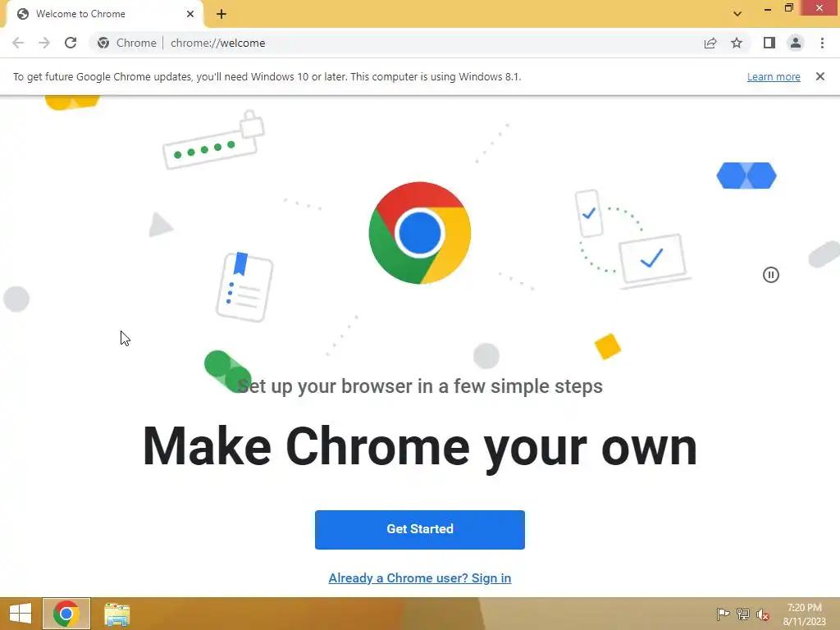Click the infobar Windows 8.1 message text
This screenshot has height=630, width=840.
tap(267, 76)
